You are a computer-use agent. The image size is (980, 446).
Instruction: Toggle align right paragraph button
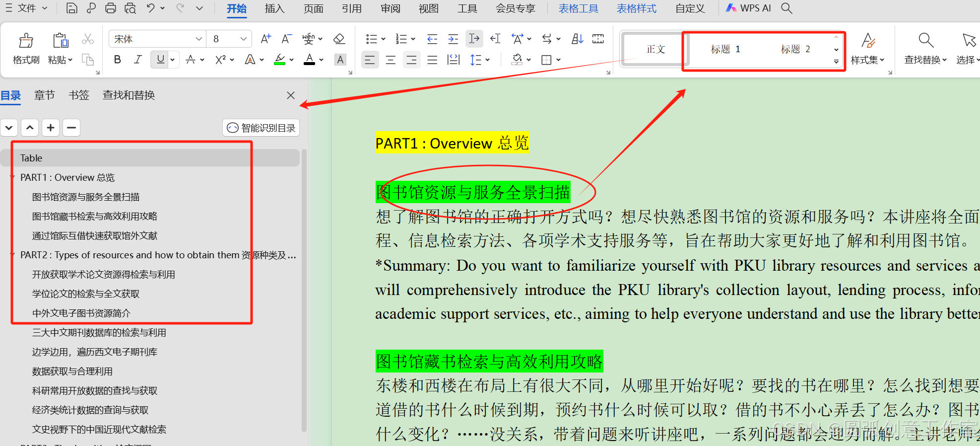(411, 60)
